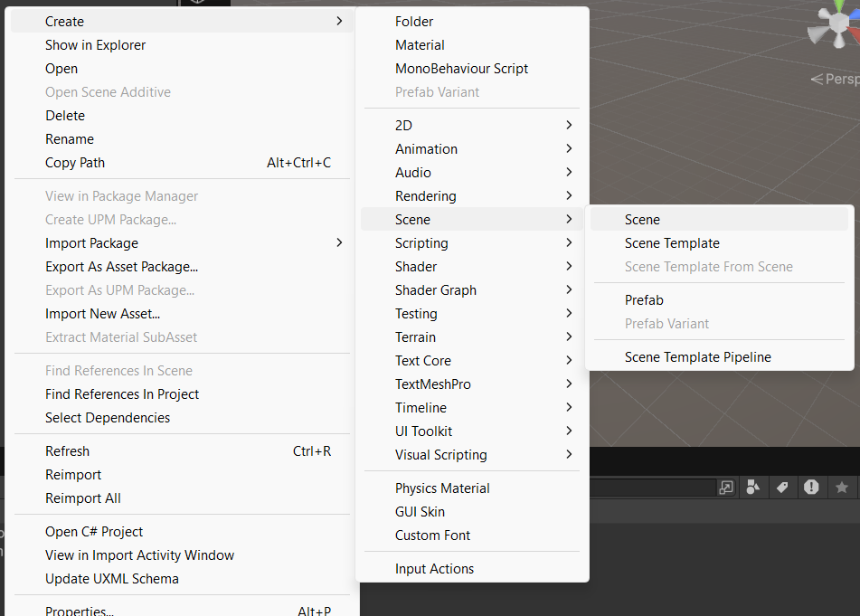Viewport: 860px width, 616px height.
Task: Choose Prefab in the Scene submenu
Action: (x=720, y=300)
